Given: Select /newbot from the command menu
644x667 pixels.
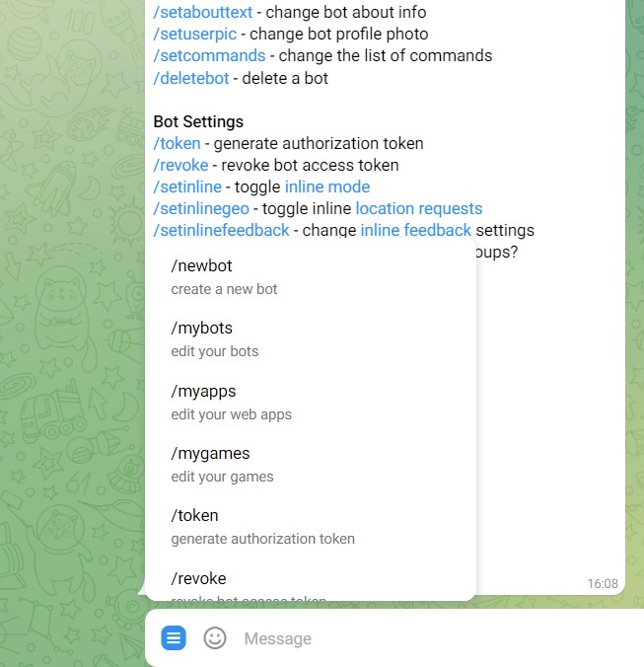Looking at the screenshot, I should pyautogui.click(x=311, y=277).
